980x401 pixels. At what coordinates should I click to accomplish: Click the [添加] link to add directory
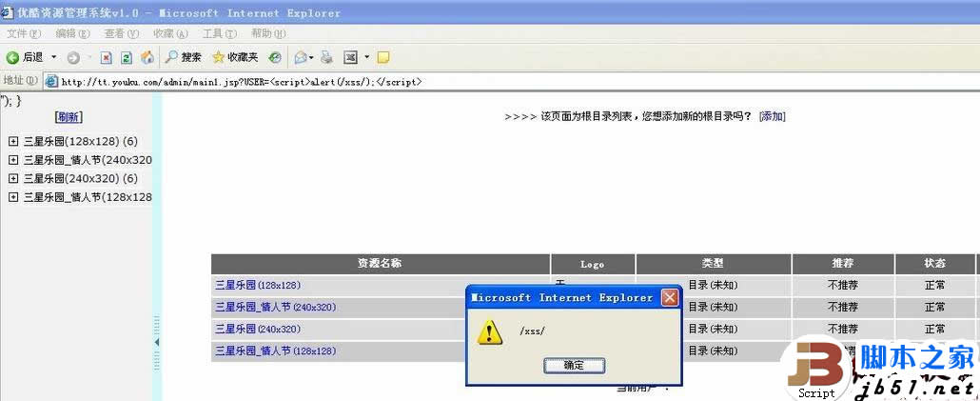click(x=772, y=116)
